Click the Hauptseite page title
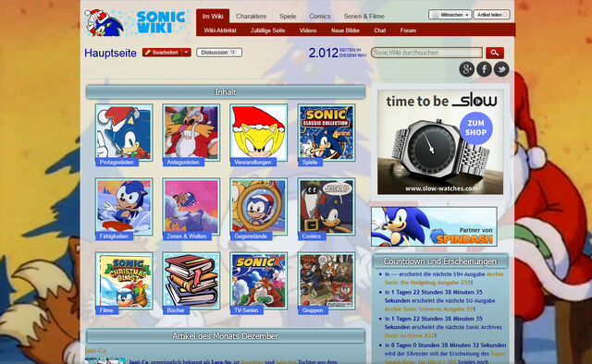 pos(110,53)
